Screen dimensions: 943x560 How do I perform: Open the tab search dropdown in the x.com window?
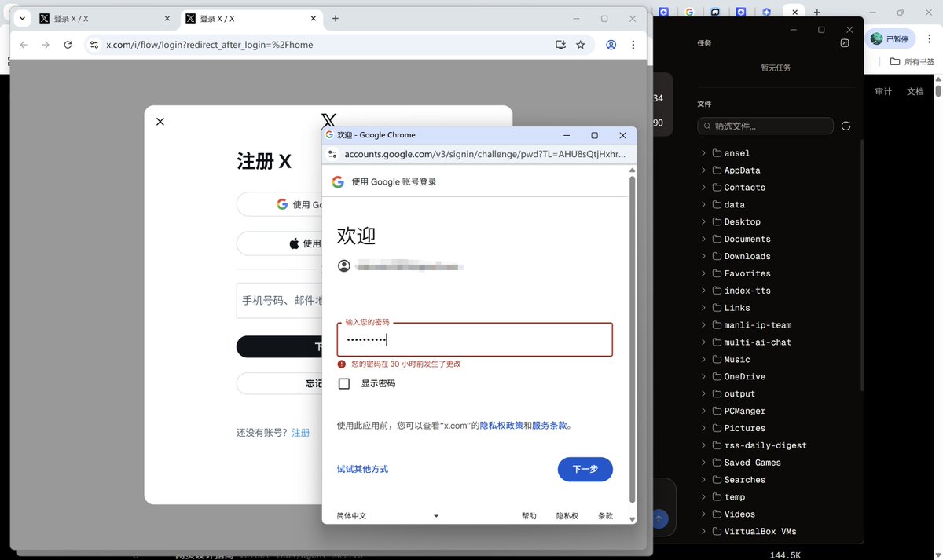pyautogui.click(x=22, y=19)
